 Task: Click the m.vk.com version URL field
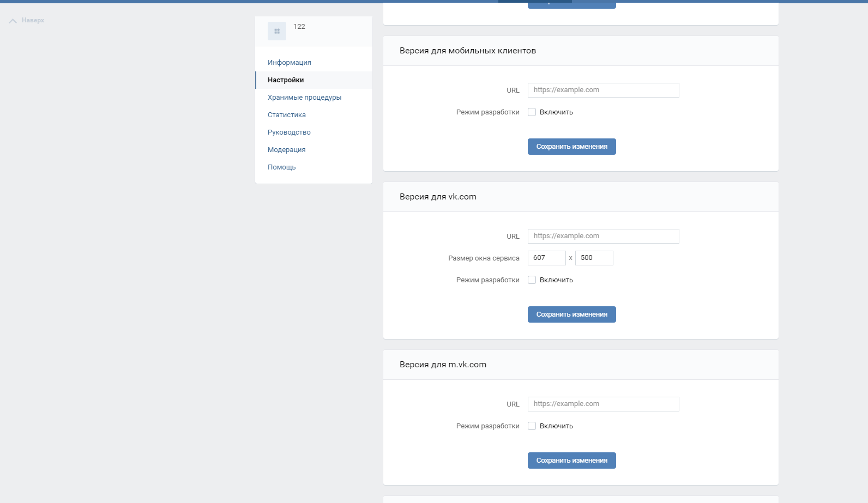pos(603,404)
